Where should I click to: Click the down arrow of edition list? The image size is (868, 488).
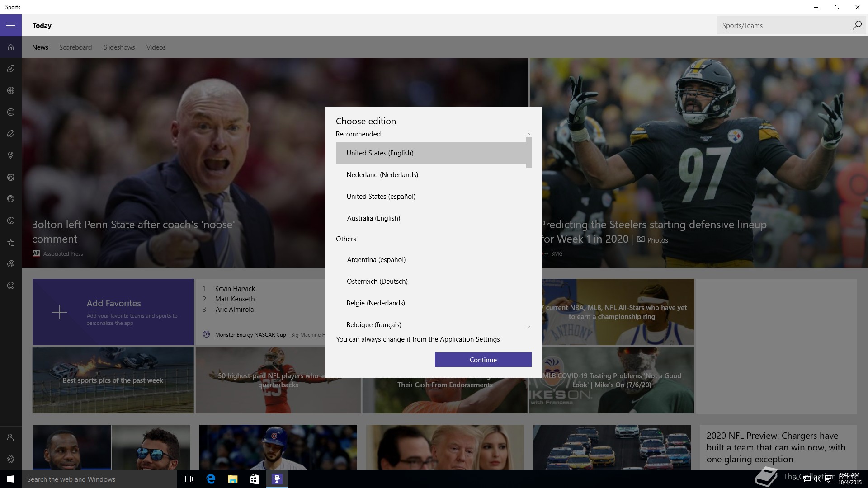pyautogui.click(x=528, y=326)
